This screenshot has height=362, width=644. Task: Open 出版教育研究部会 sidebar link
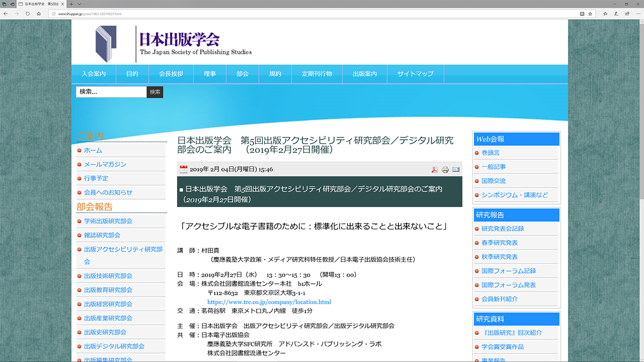click(x=108, y=290)
